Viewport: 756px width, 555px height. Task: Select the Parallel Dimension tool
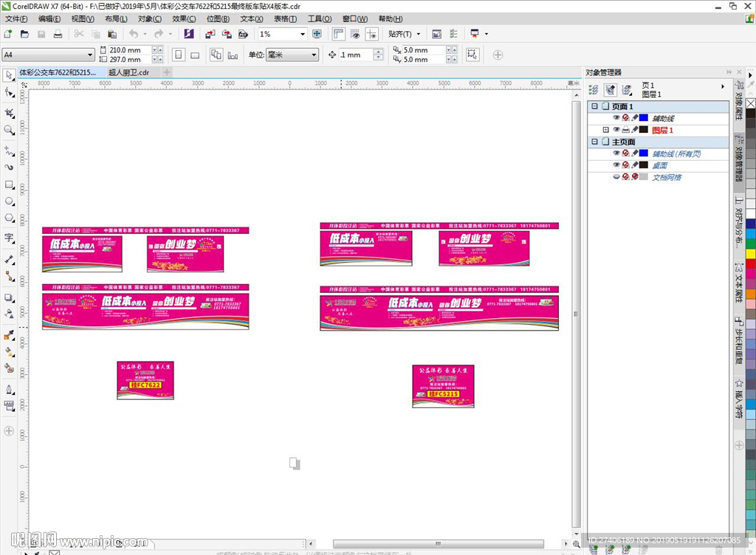click(9, 260)
